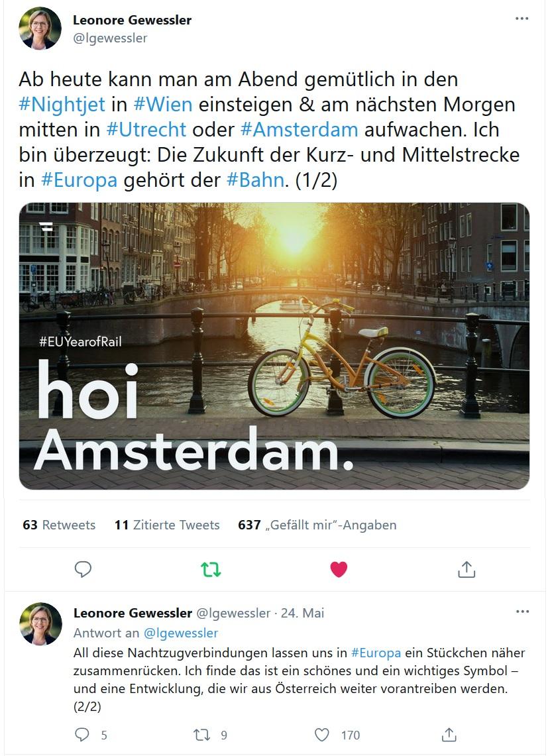548x756 pixels.
Task: Open the hoi Amsterdam image
Action: point(274,346)
